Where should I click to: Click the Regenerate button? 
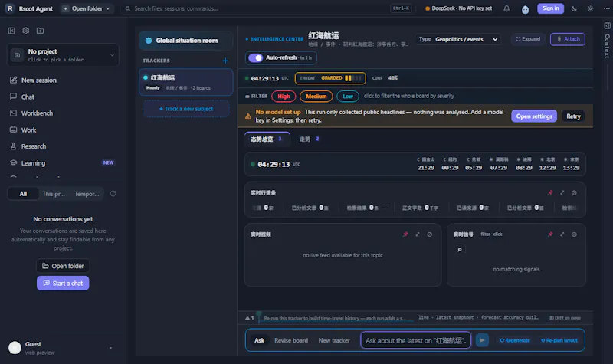[514, 340]
